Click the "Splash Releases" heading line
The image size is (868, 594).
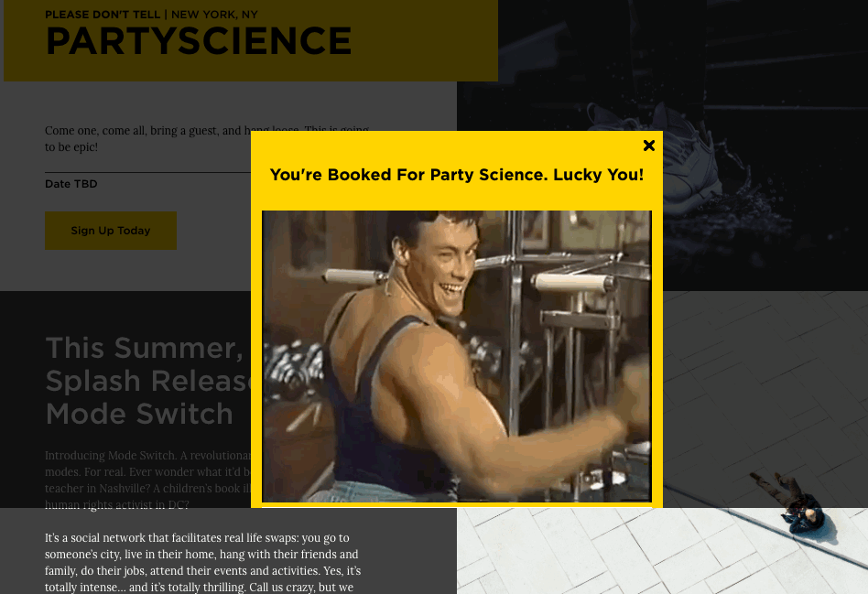coord(147,381)
